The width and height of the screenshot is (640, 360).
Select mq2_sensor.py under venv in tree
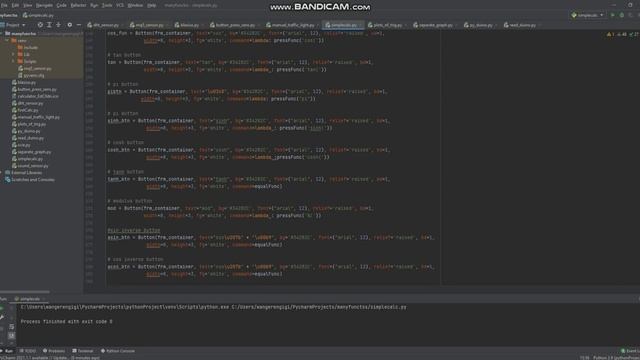(35, 69)
